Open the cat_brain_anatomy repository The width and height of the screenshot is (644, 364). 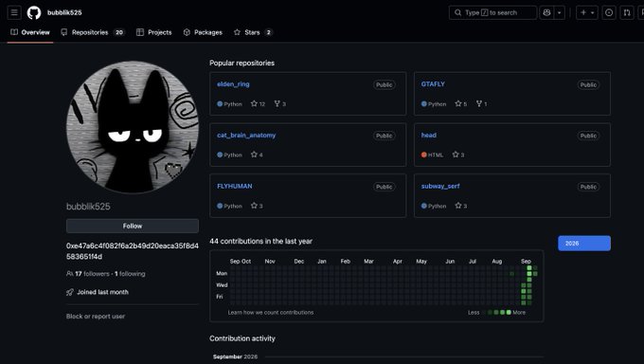(246, 135)
